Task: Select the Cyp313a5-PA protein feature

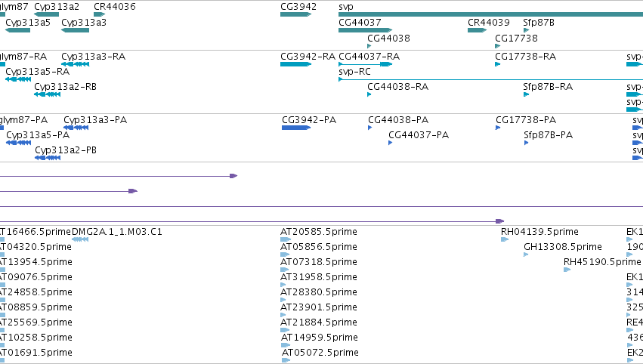Action: [18, 143]
